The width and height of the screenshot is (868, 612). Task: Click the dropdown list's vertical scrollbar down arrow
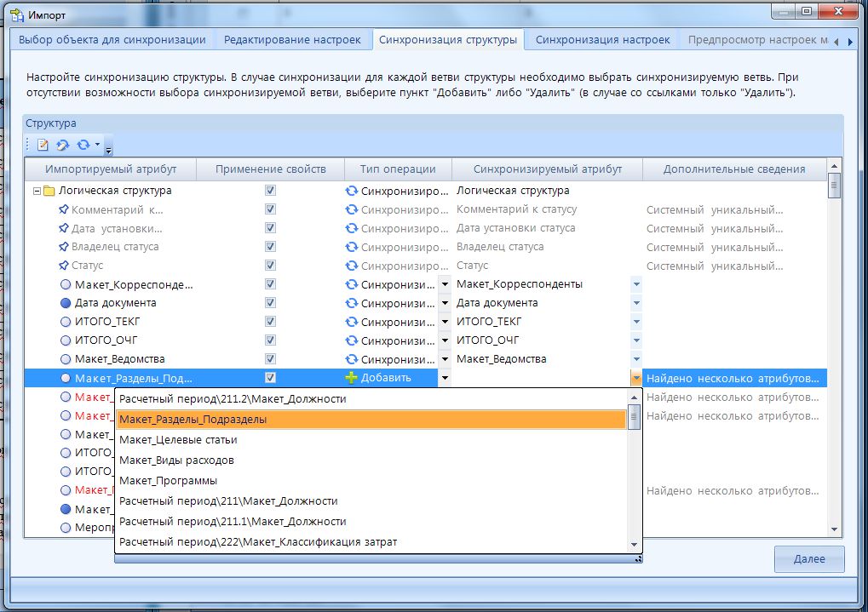tap(634, 545)
